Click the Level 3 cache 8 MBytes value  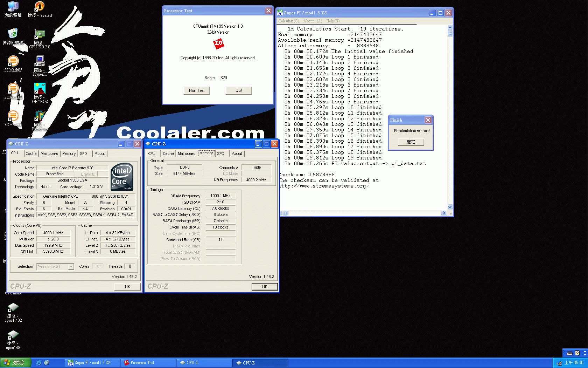[x=118, y=251]
